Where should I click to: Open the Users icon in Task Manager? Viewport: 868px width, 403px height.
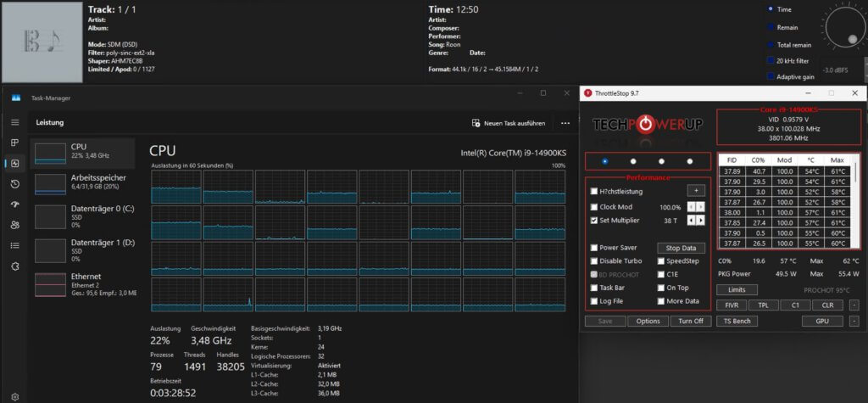click(15, 225)
